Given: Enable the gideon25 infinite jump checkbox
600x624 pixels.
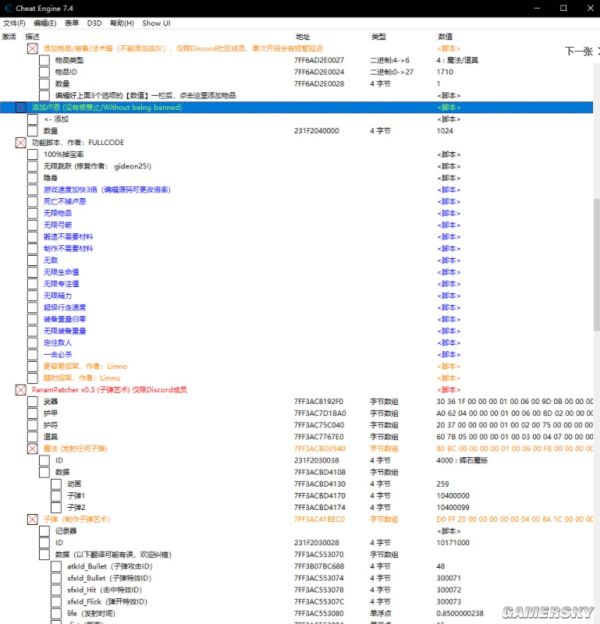Looking at the screenshot, I should [x=33, y=166].
